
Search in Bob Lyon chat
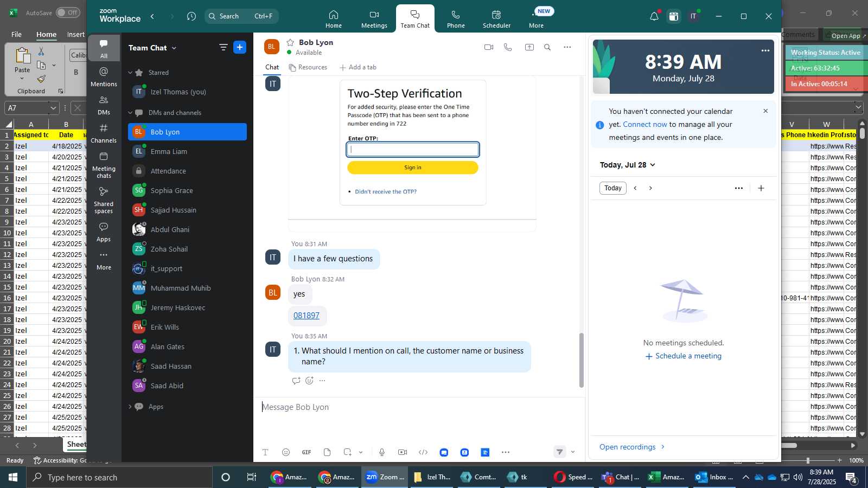click(x=547, y=47)
